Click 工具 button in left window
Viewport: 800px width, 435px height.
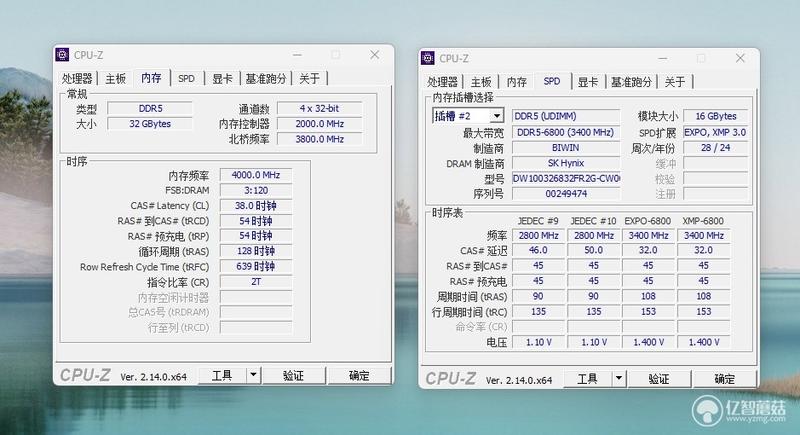point(222,376)
